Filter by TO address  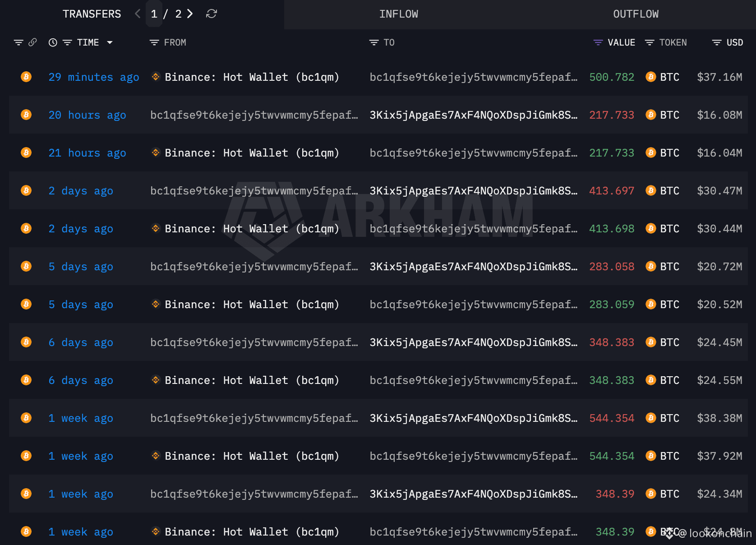pos(374,42)
